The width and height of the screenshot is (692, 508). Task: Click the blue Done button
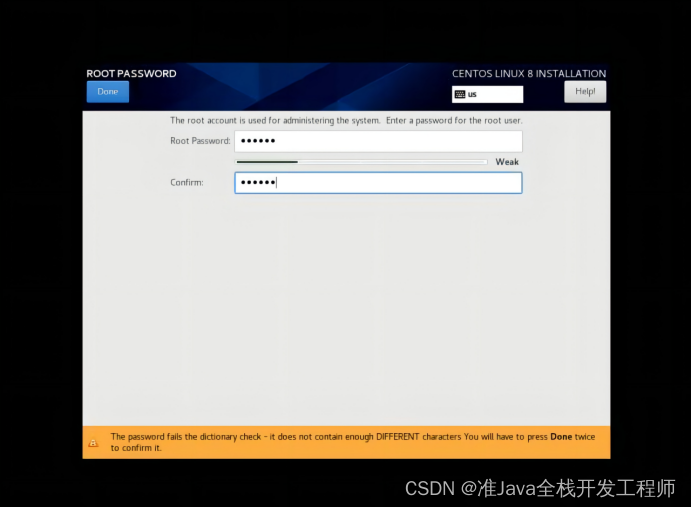tap(108, 92)
